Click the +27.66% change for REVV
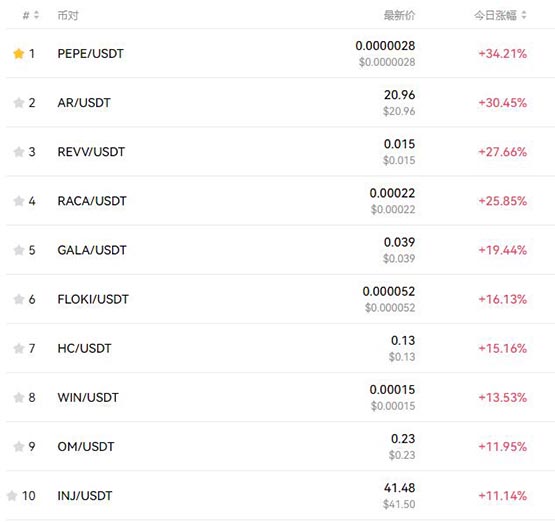 [x=503, y=152]
